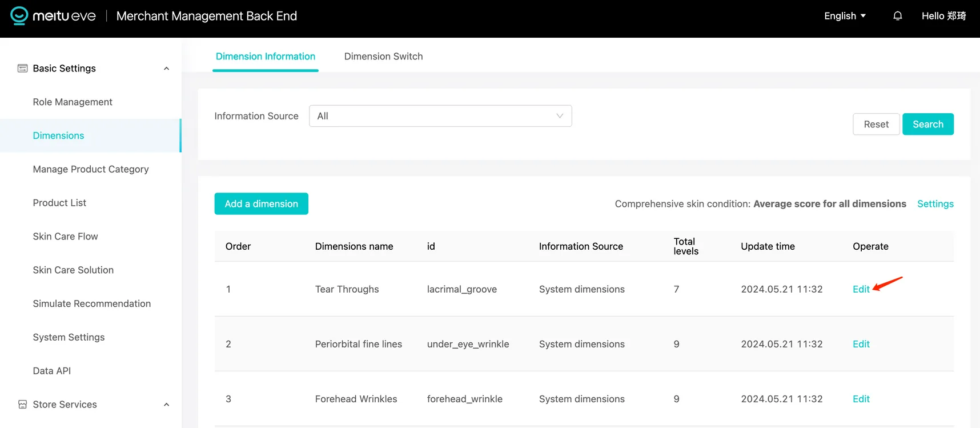Click the Merchant Management Back End title

(207, 16)
